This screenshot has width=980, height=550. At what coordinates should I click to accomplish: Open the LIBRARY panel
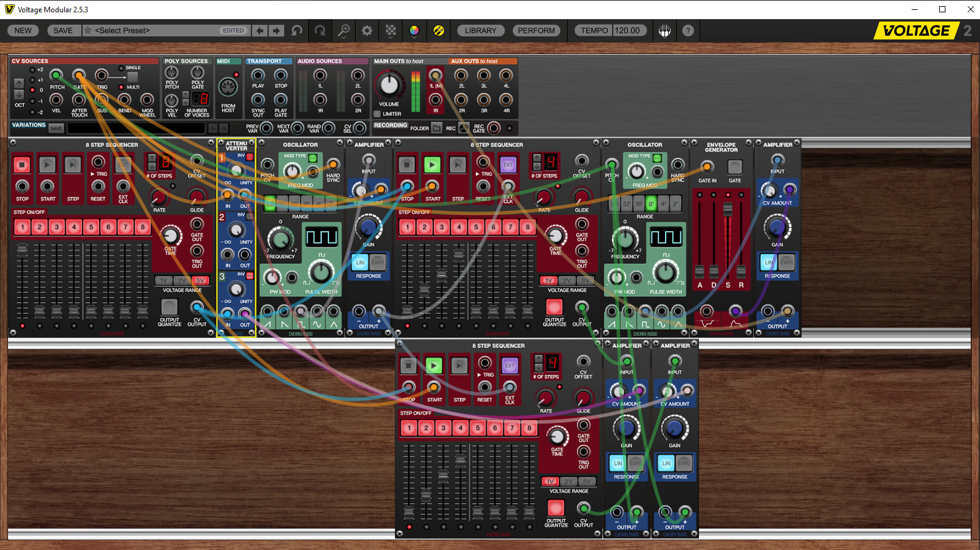(480, 30)
